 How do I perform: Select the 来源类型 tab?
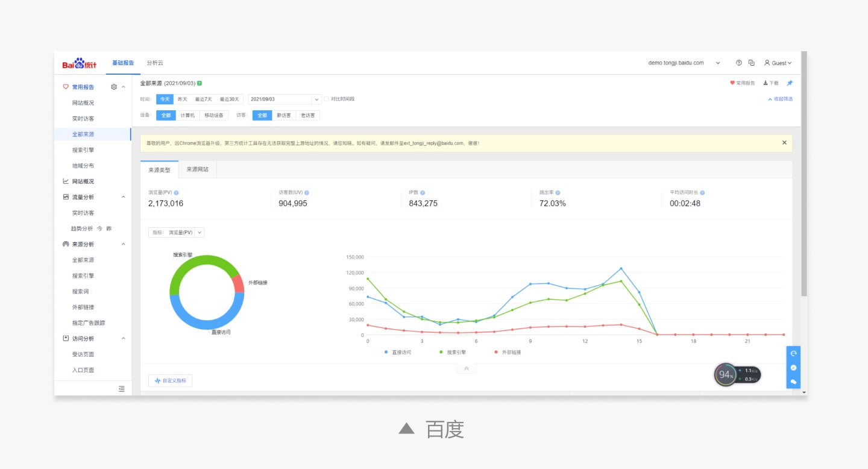click(160, 170)
